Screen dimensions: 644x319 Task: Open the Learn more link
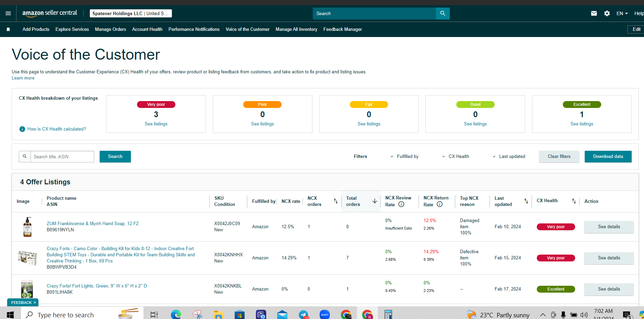click(23, 78)
